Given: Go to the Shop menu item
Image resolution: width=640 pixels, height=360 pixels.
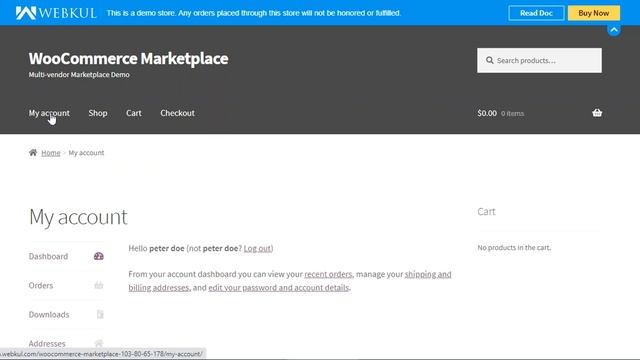Looking at the screenshot, I should coord(98,113).
